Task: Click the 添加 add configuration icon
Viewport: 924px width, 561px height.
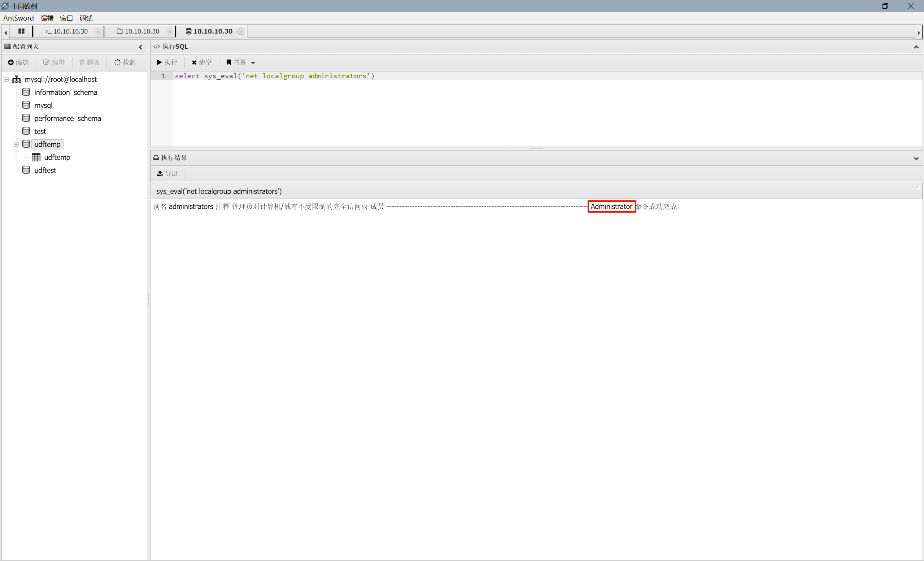Action: click(x=11, y=62)
